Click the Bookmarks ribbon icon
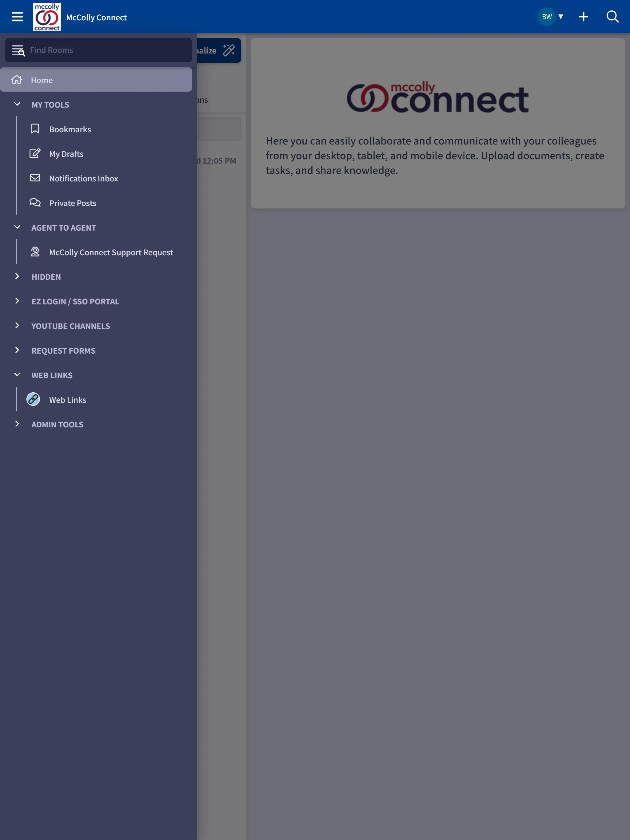 coord(35,129)
